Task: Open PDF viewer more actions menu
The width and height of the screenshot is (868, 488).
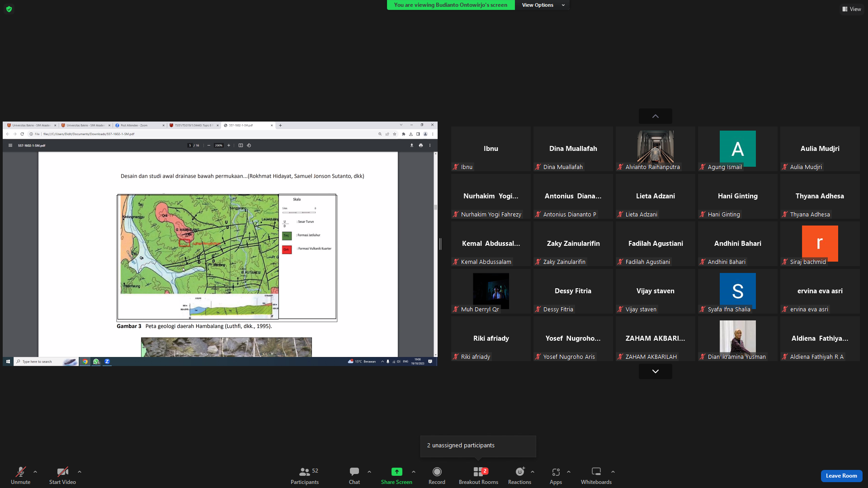Action: 430,145
